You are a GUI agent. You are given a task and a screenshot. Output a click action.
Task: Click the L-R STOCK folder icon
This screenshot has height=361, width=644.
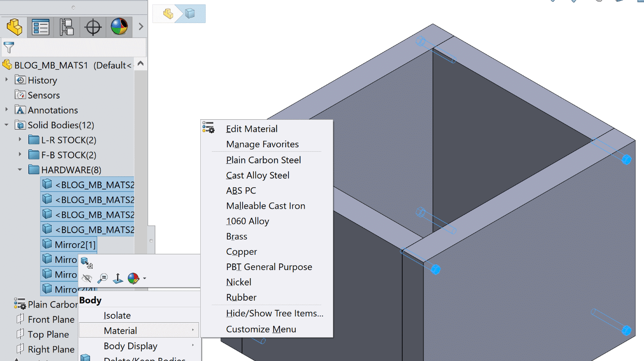point(34,140)
